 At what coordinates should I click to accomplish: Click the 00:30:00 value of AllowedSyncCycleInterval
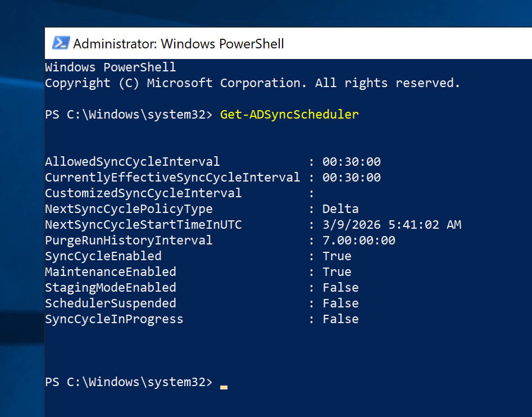coord(351,162)
